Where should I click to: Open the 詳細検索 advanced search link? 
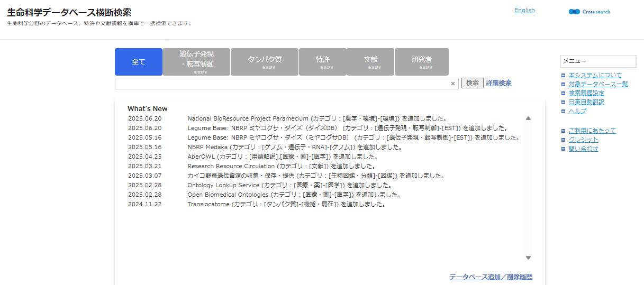point(498,83)
